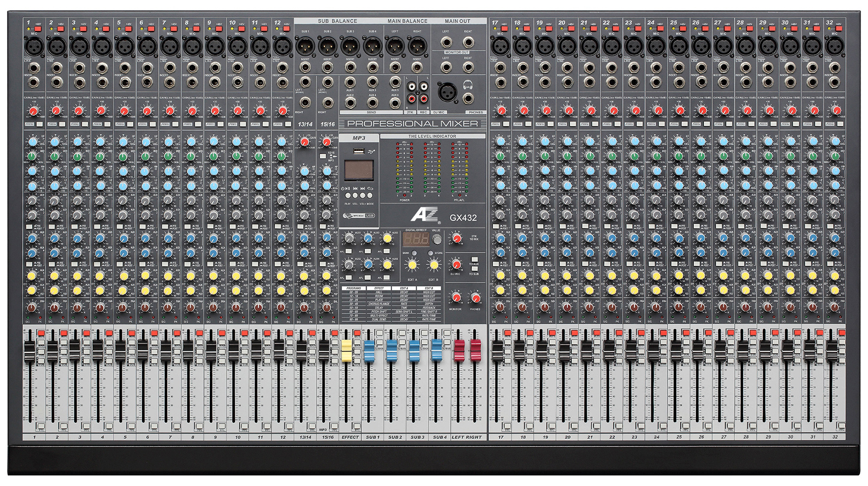
Task: Click the POWER indicator LED
Action: point(405,195)
